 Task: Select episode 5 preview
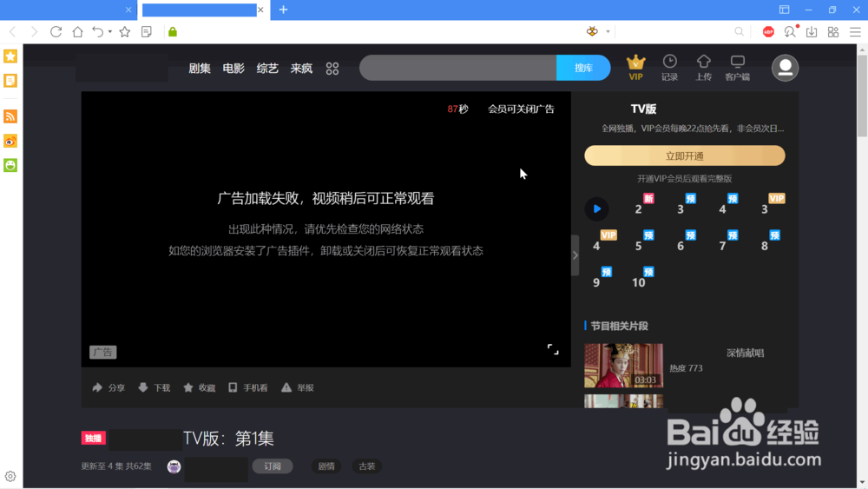click(639, 245)
